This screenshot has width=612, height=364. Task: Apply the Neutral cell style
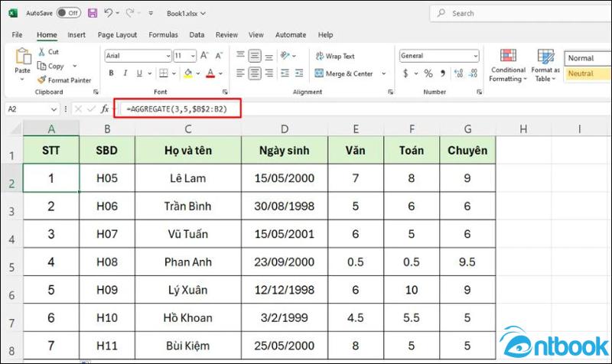[x=588, y=73]
